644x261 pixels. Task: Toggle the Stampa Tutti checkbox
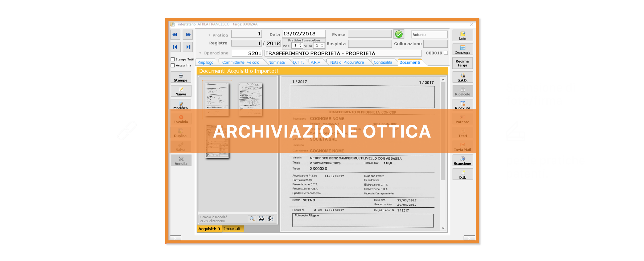point(172,59)
